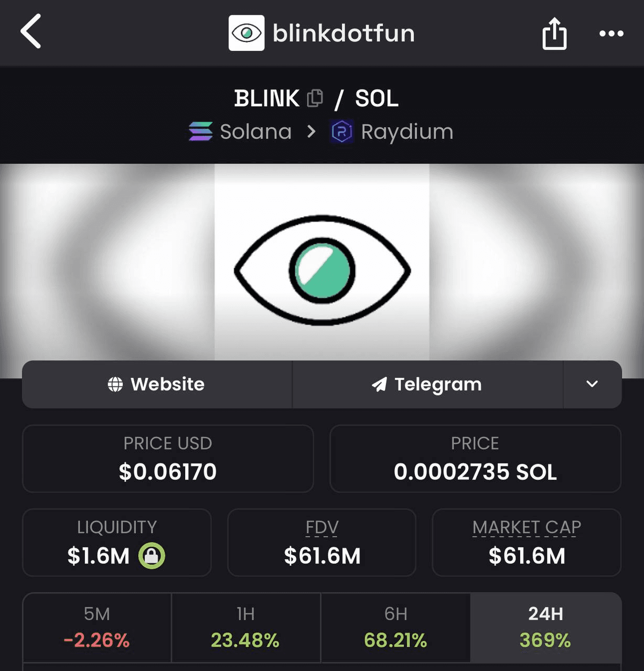This screenshot has height=671, width=644.
Task: Open the token Website link
Action: (x=157, y=384)
